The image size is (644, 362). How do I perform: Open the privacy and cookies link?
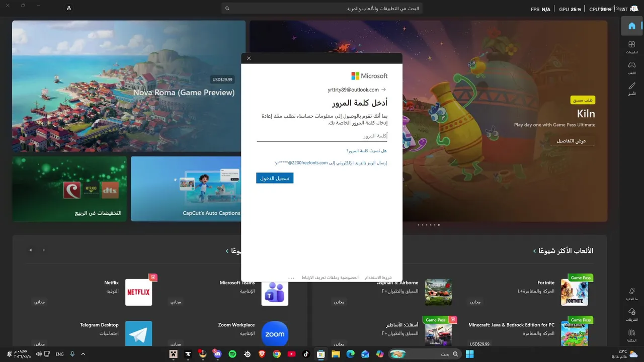tap(330, 278)
